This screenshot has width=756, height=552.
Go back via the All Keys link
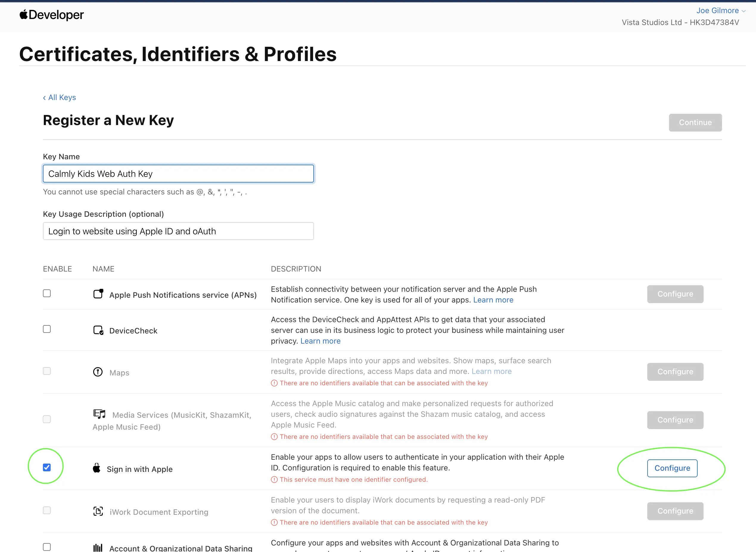[60, 97]
